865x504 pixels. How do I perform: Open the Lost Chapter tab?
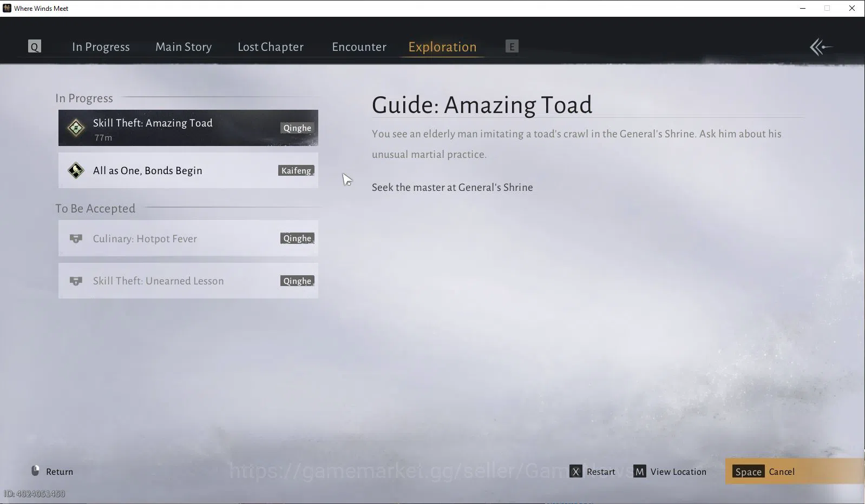click(271, 47)
